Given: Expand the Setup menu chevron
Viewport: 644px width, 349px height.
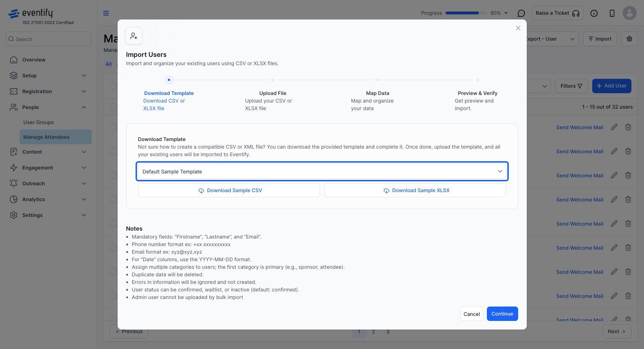Looking at the screenshot, I should [x=84, y=76].
